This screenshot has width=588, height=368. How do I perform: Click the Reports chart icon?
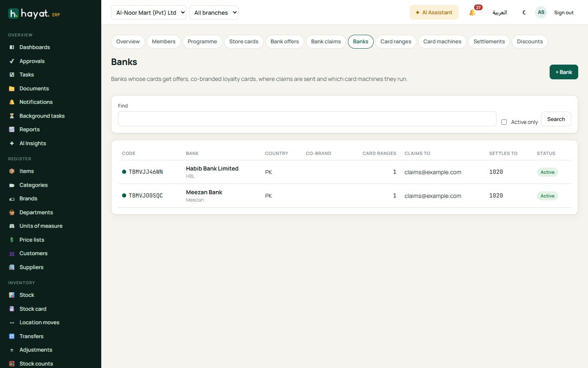click(x=12, y=130)
